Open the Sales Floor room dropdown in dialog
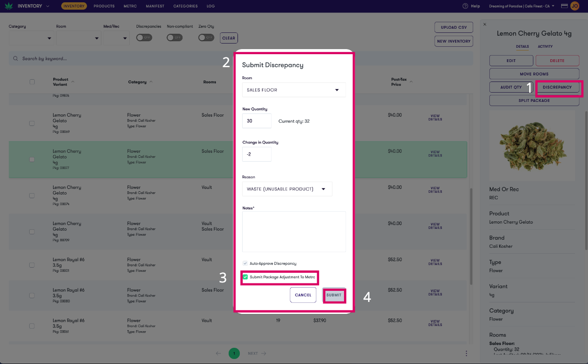The width and height of the screenshot is (588, 364). coord(294,90)
